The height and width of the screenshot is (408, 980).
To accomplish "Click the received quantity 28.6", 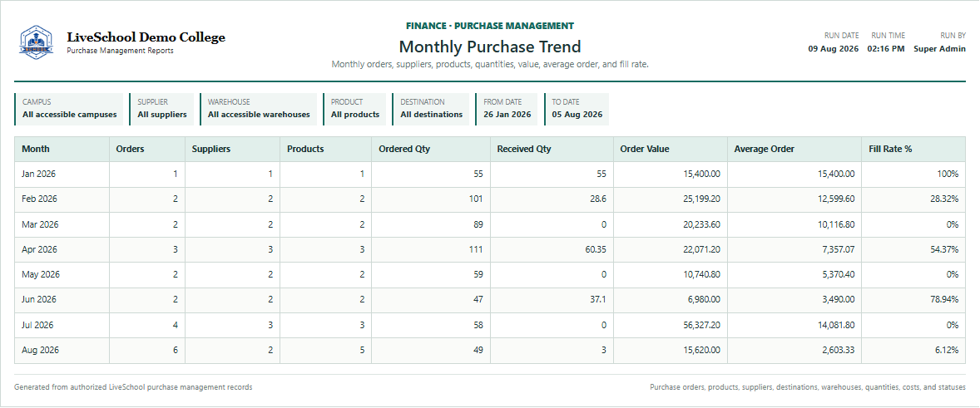I will click(x=597, y=199).
